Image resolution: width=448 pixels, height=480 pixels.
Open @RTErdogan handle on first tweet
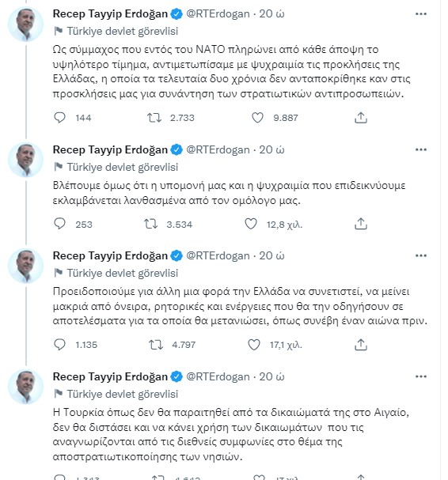click(218, 13)
